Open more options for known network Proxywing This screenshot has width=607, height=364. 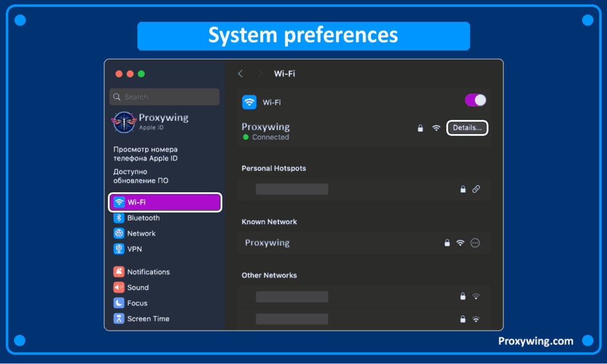point(475,243)
